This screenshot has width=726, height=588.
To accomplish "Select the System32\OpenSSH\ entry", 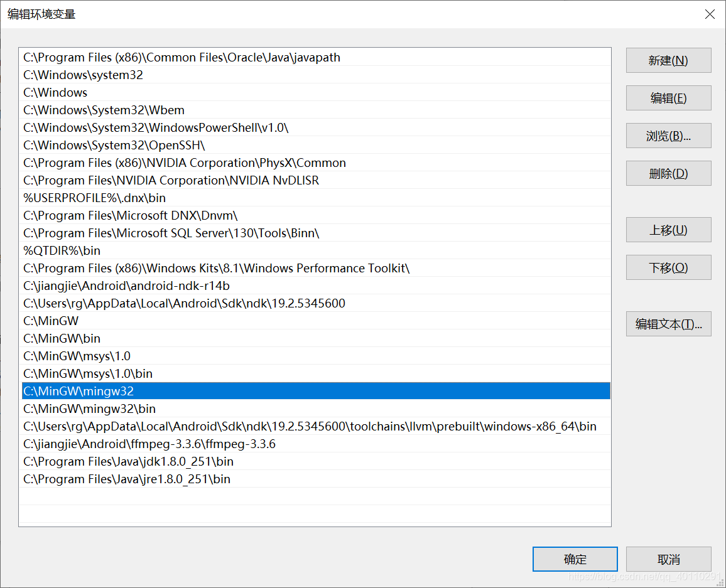I will pos(316,145).
